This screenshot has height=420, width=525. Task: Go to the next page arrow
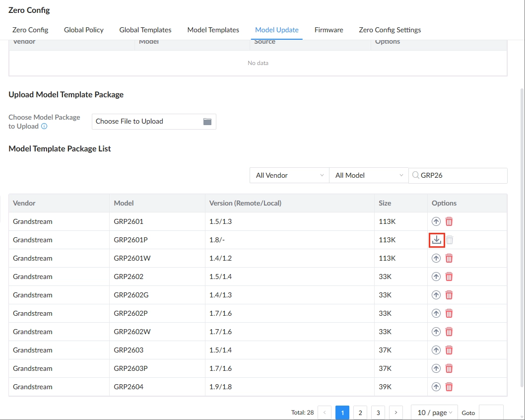tap(396, 413)
